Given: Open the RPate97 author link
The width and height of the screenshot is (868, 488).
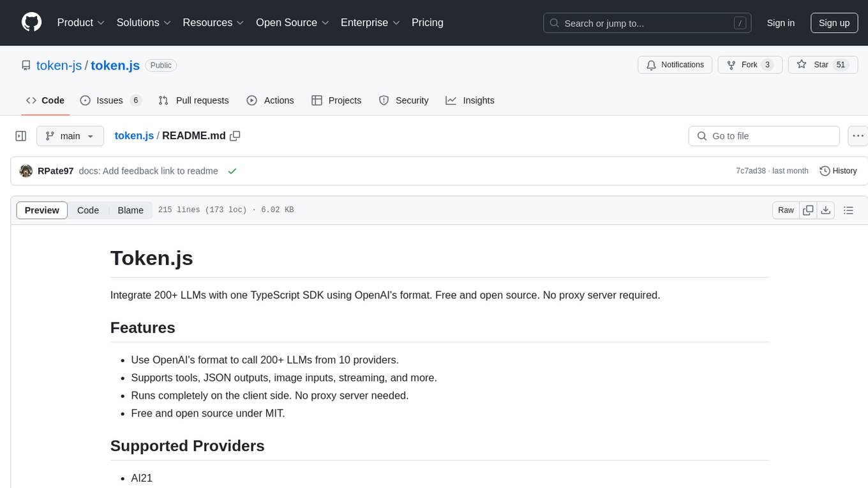Looking at the screenshot, I should (56, 171).
